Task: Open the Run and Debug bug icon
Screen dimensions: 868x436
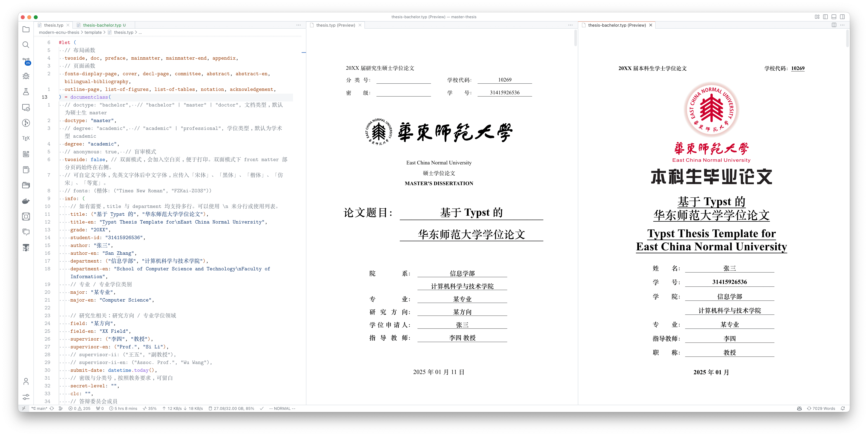Action: coord(26,76)
